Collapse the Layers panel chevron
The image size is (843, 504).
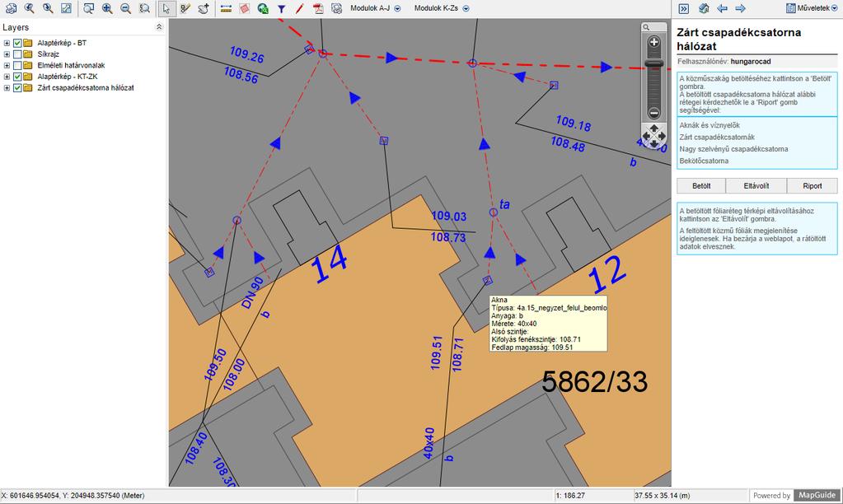click(x=159, y=27)
